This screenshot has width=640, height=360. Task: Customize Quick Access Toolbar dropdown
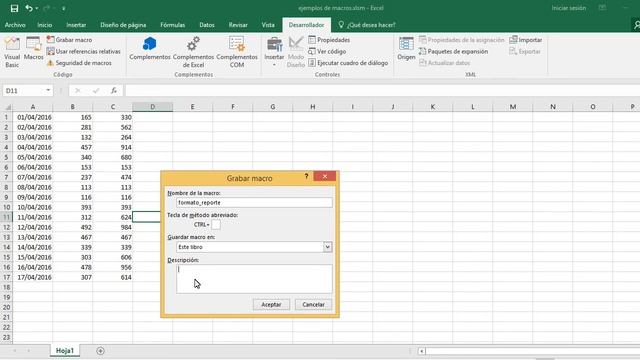(x=64, y=8)
